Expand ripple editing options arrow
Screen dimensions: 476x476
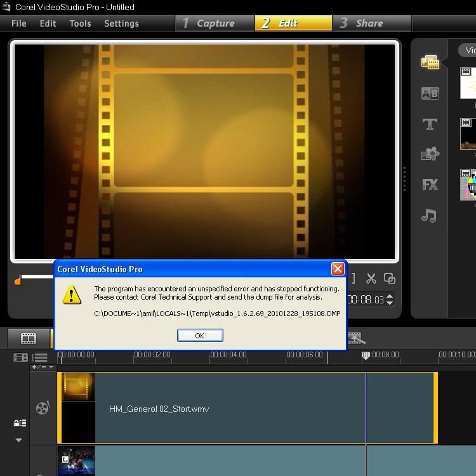pyautogui.click(x=18, y=440)
